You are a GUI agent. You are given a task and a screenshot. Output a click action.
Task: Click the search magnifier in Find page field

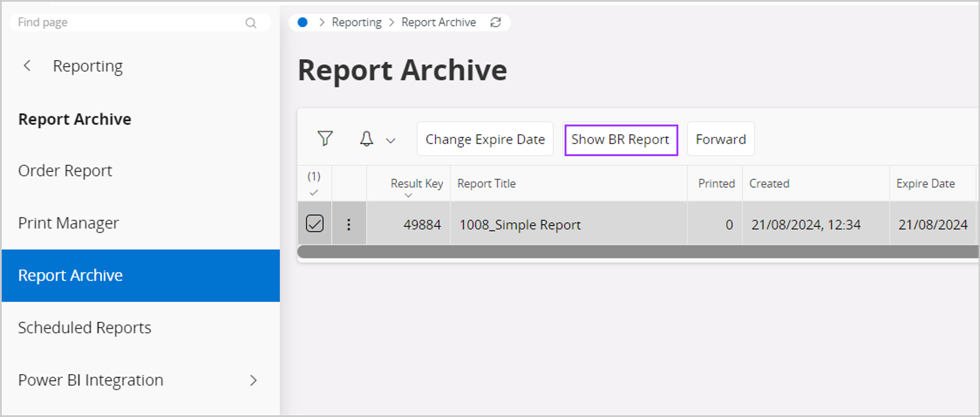pos(251,22)
